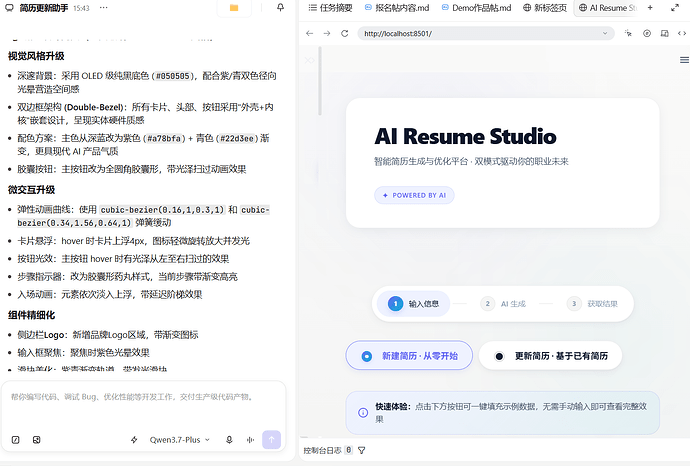Open the hamburger menu in Streamlit app
The height and width of the screenshot is (466, 690).
coord(684,60)
